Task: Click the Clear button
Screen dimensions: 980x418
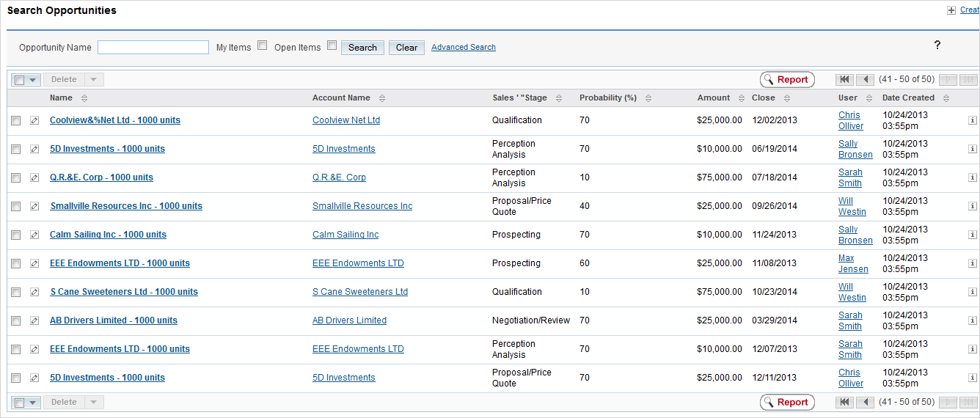Action: (406, 48)
